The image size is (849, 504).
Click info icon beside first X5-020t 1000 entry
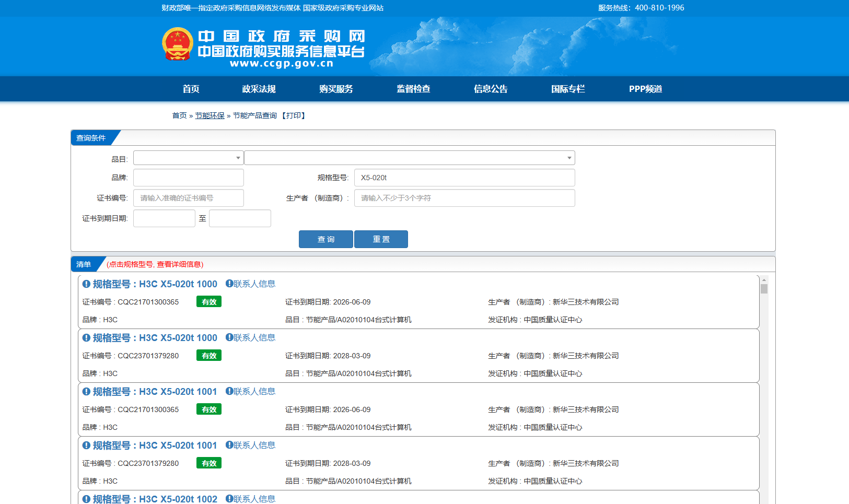86,284
